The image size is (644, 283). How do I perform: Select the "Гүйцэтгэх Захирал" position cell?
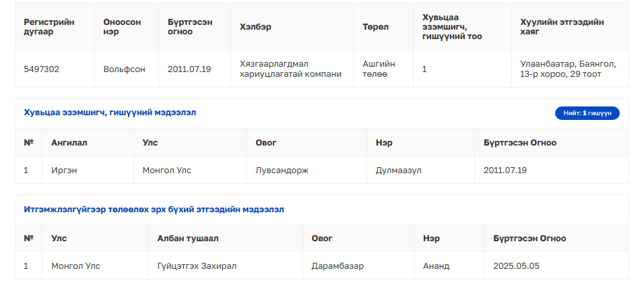click(197, 265)
